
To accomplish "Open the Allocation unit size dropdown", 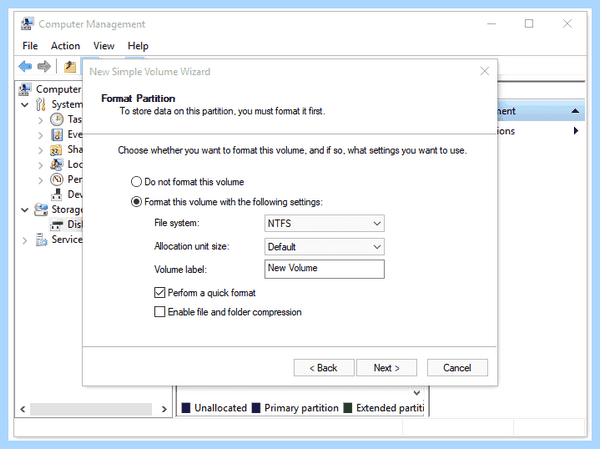I will coord(324,247).
